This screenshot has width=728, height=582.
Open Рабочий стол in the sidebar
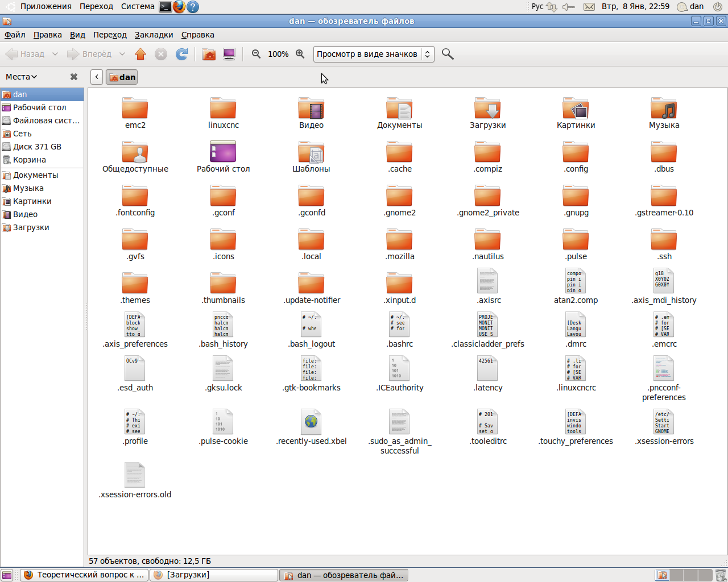[42, 107]
